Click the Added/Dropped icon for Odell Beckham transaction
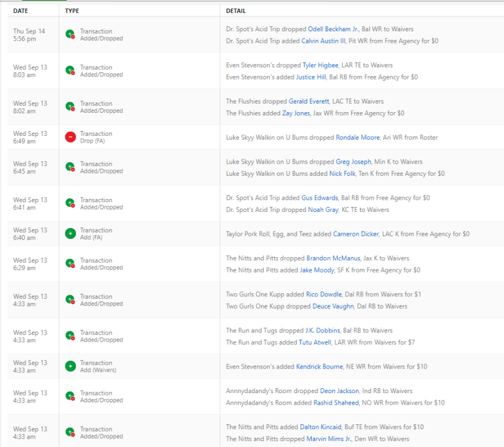The width and height of the screenshot is (504, 447). coord(70,35)
